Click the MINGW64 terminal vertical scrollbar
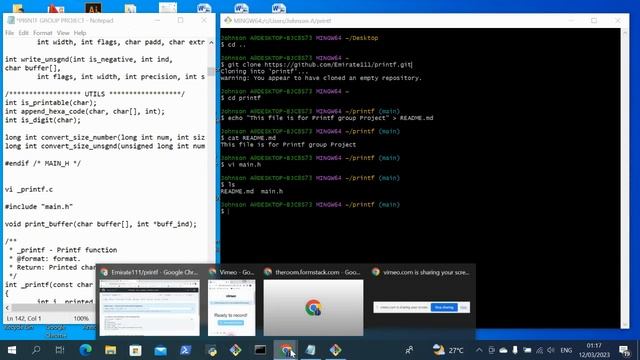 (624, 178)
